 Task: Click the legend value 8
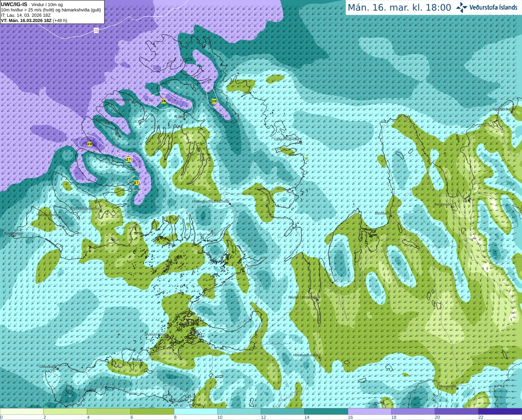click(x=175, y=417)
